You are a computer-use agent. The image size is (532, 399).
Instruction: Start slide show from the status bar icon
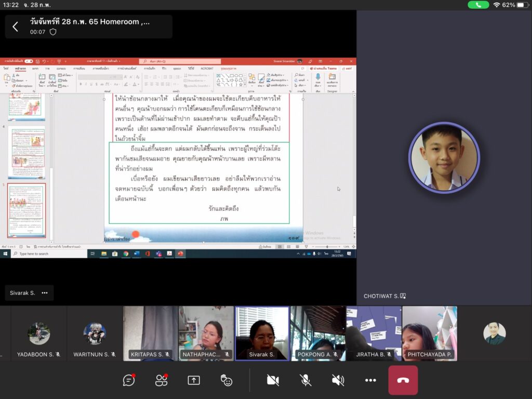tap(307, 247)
